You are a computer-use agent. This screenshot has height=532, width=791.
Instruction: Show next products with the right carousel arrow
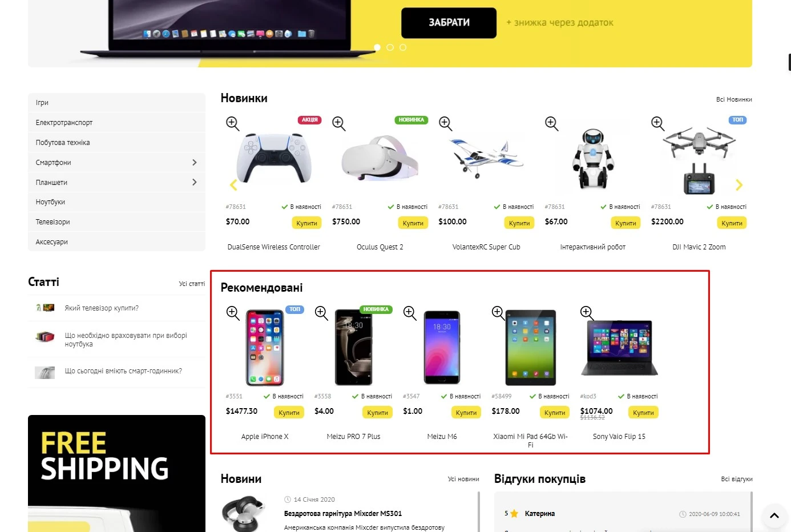pos(739,185)
